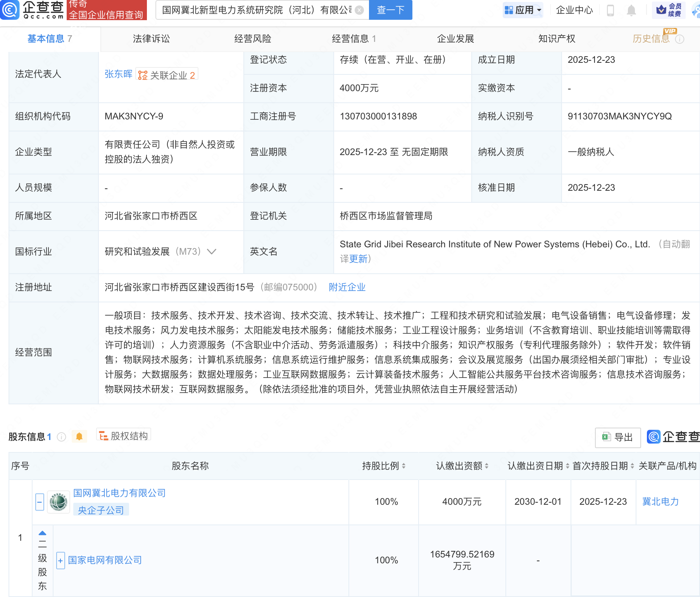Open the 应用 dropdown menu
Viewport: 700px width, 597px height.
[x=523, y=10]
